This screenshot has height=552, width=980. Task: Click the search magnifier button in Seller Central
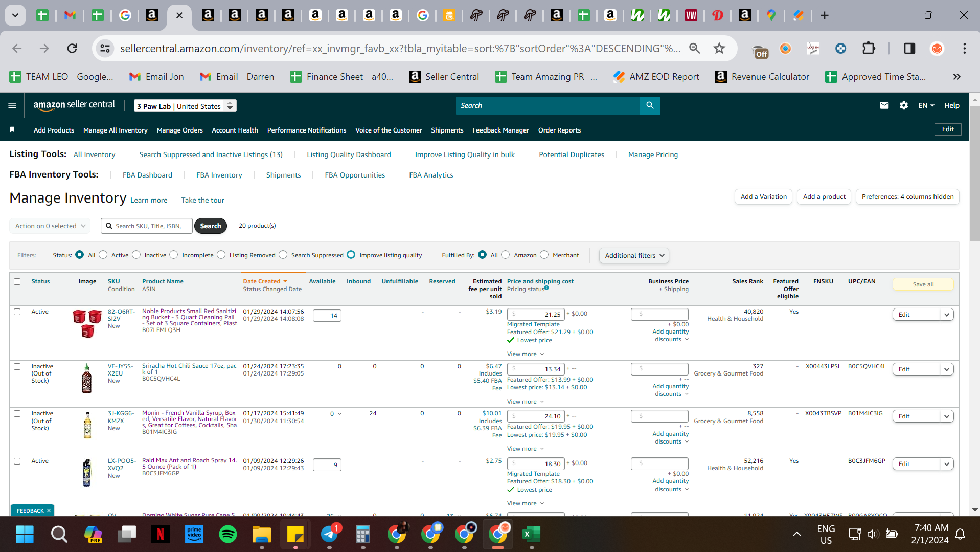click(x=650, y=105)
